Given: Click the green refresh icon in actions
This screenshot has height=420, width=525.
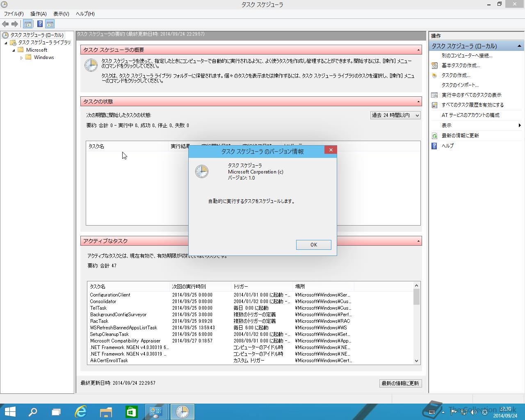Looking at the screenshot, I should tap(434, 136).
